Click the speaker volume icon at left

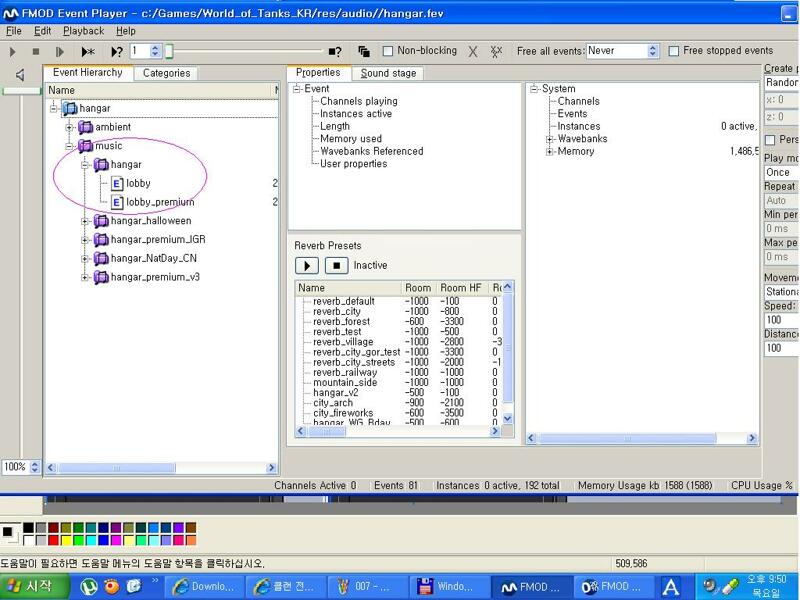coord(20,76)
